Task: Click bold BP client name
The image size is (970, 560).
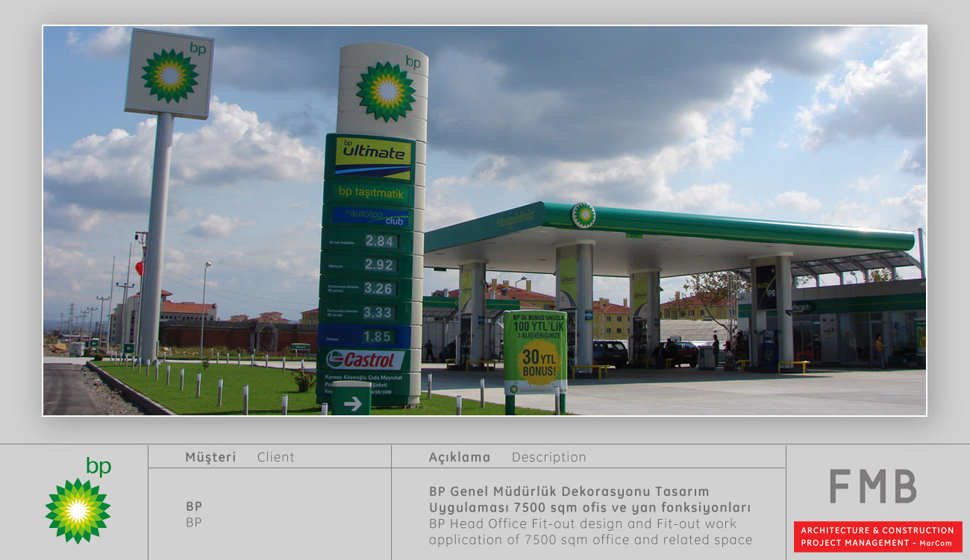Action: pyautogui.click(x=194, y=506)
